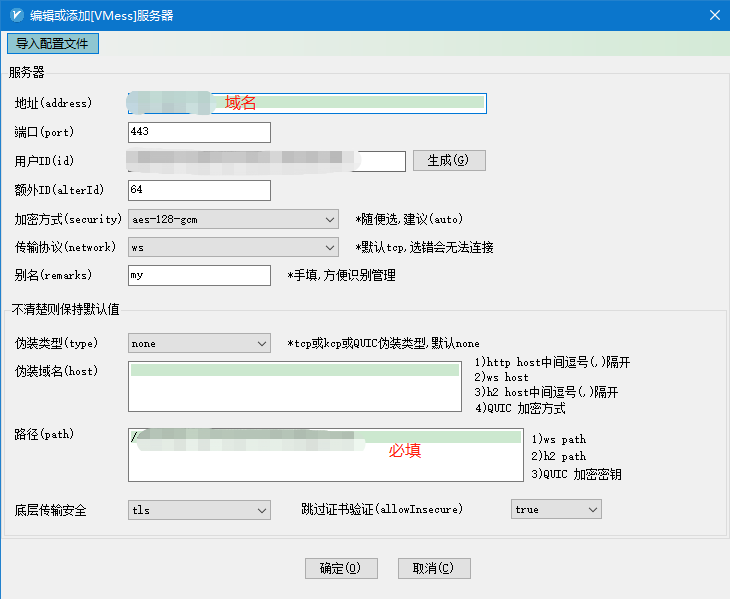Click the hint *手填,方便识别管理

point(341,276)
